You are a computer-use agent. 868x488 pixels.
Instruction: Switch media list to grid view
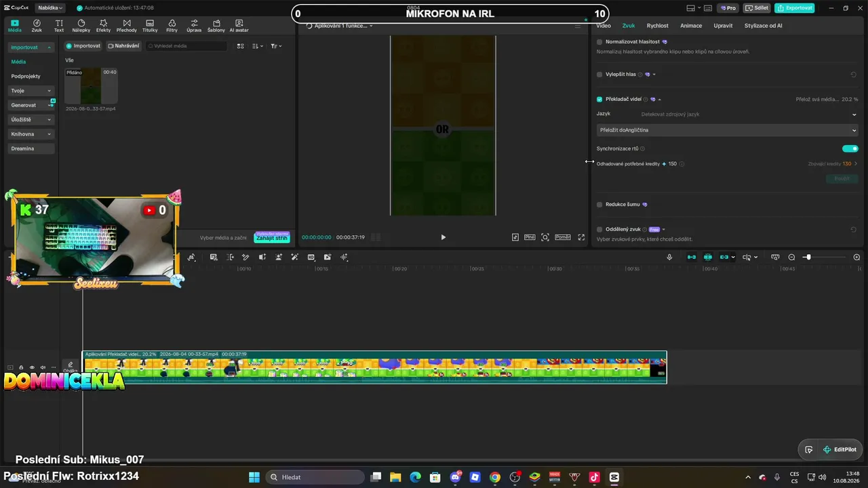point(240,46)
